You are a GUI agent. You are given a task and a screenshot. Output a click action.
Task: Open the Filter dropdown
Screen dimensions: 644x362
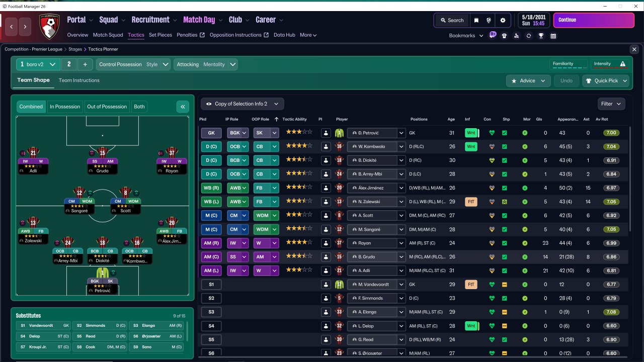pyautogui.click(x=611, y=104)
